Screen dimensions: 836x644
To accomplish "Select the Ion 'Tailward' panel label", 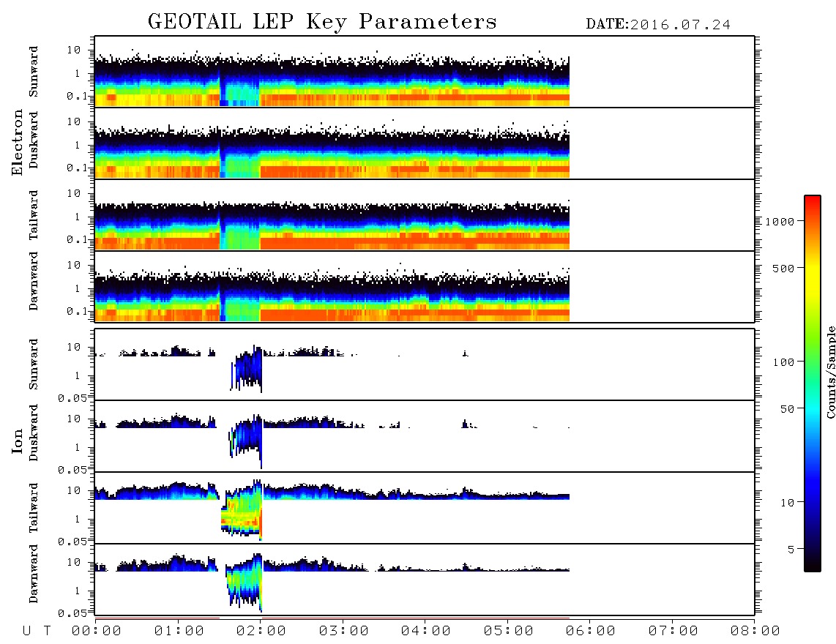I will 34,508.
